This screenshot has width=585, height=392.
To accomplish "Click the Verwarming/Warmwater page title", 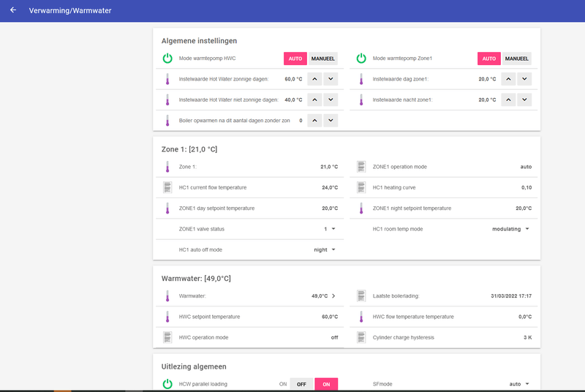I will (x=70, y=10).
